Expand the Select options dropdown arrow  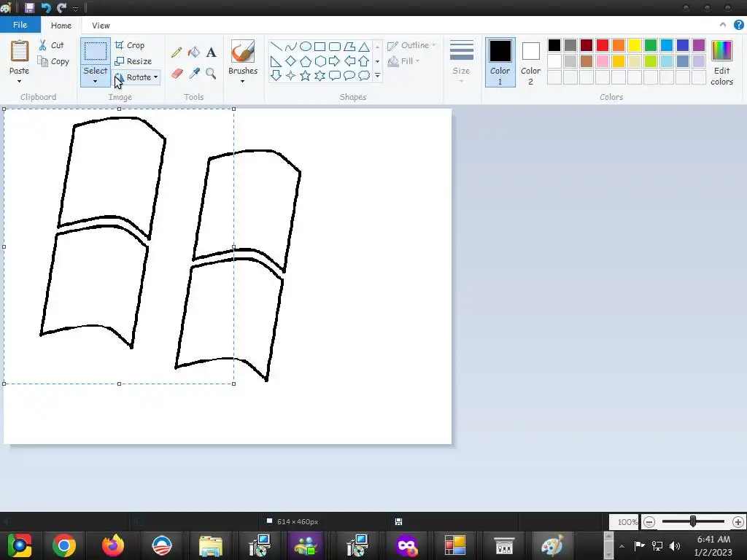click(x=96, y=82)
